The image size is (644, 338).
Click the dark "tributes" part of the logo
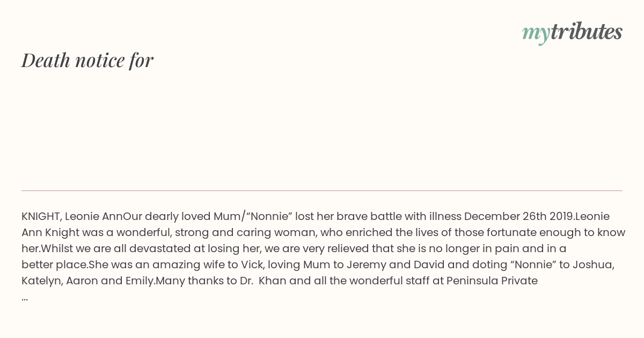click(587, 32)
